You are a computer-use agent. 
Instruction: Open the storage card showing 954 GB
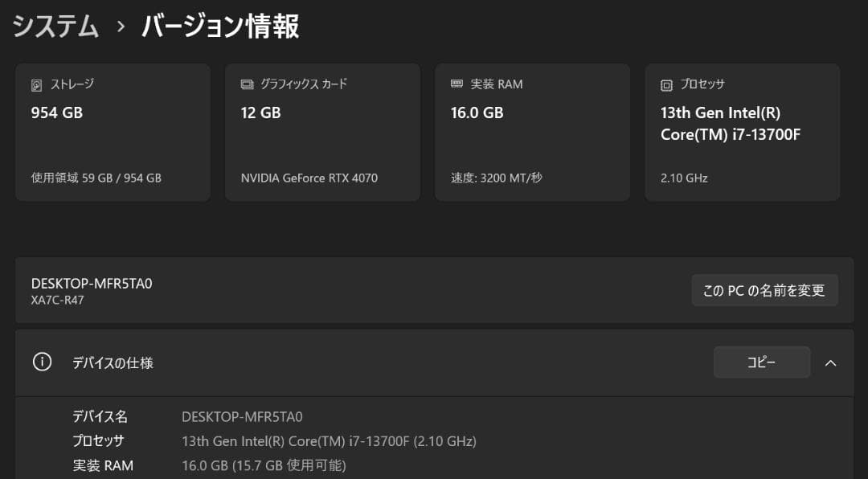click(113, 132)
